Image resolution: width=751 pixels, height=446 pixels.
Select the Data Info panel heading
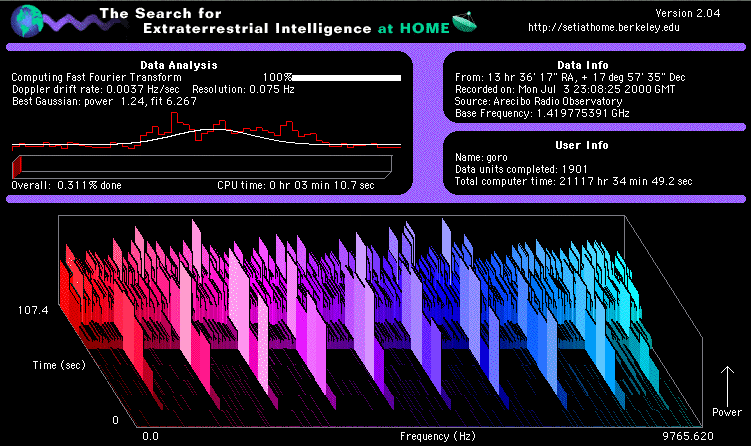(590, 65)
